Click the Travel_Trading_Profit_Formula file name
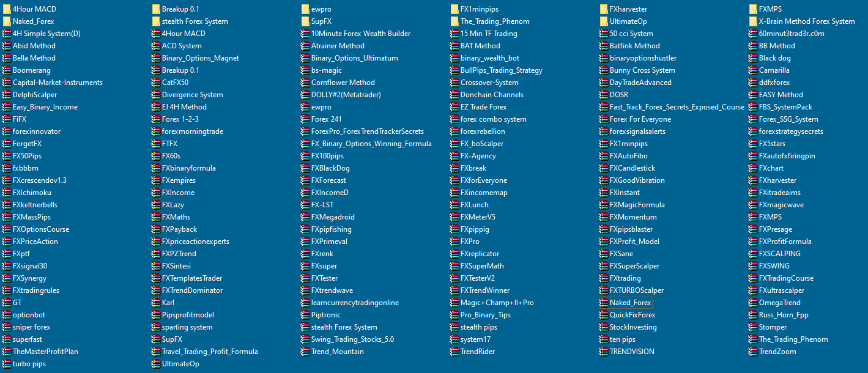 (x=210, y=352)
